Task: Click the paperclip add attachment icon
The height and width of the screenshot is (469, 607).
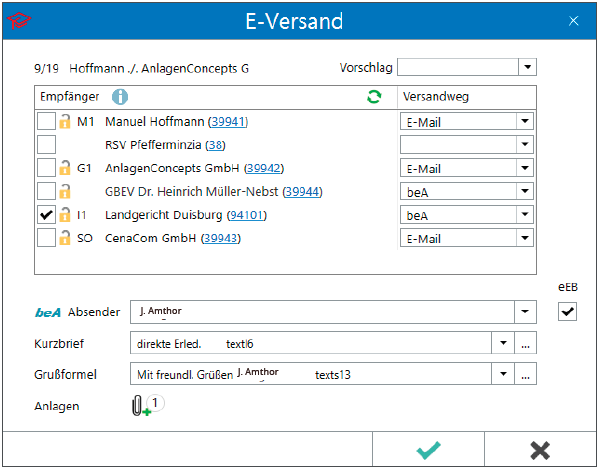Action: (139, 407)
